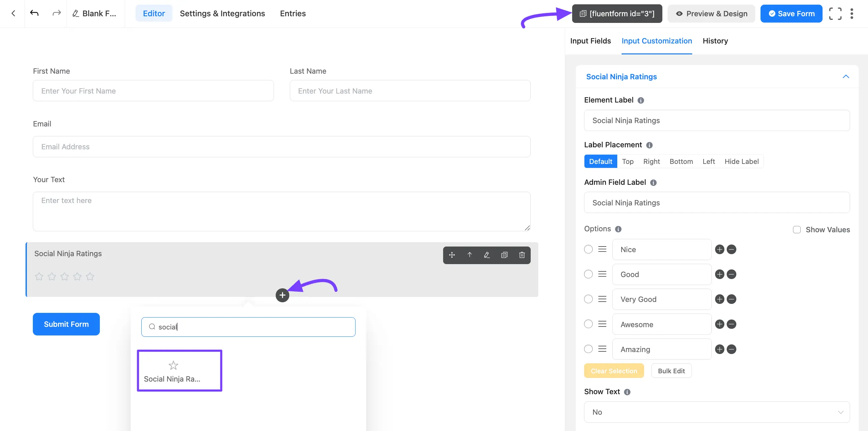
Task: Open the Show Text dropdown
Action: click(716, 412)
